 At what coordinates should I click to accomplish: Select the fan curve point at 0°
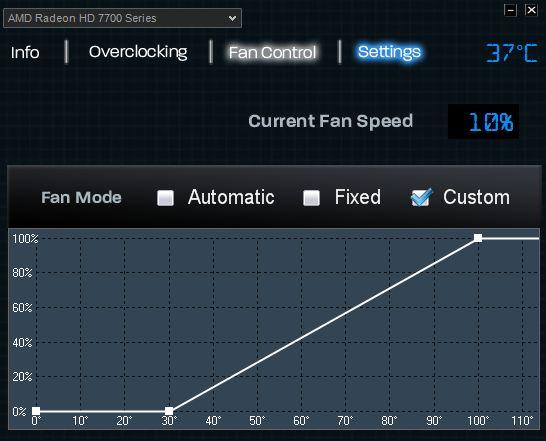[x=36, y=411]
